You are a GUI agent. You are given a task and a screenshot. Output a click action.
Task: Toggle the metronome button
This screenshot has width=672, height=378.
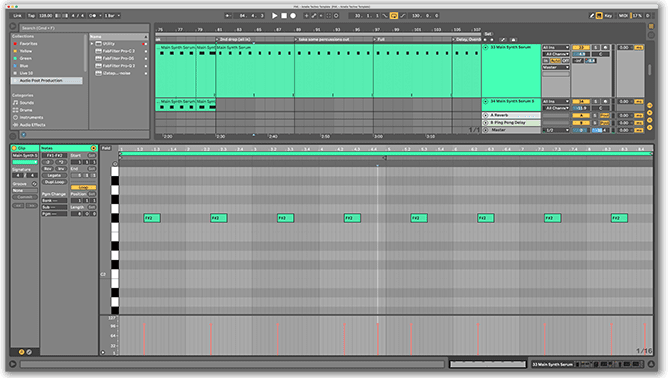pos(93,15)
